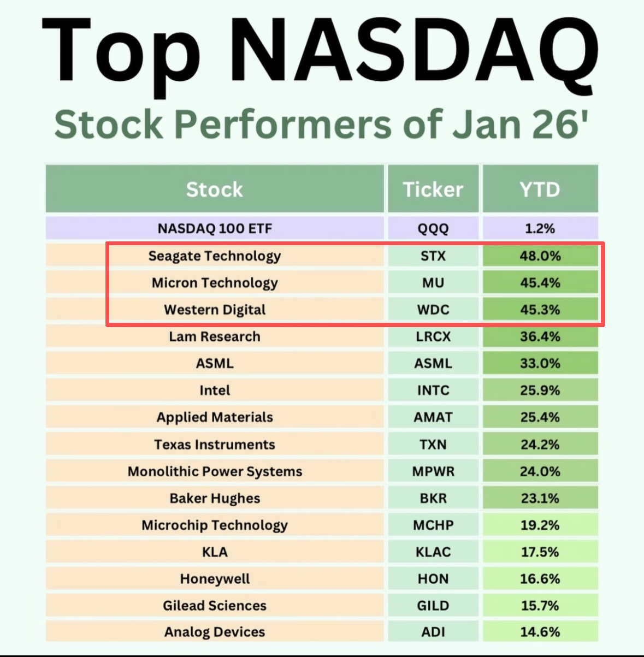The image size is (644, 657).
Task: Click the AMAT ticker cell
Action: point(433,417)
